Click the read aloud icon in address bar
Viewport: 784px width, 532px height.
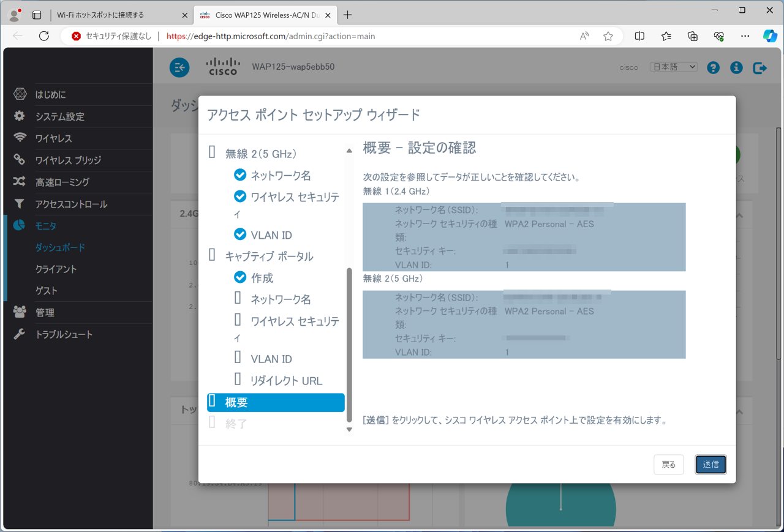click(584, 36)
